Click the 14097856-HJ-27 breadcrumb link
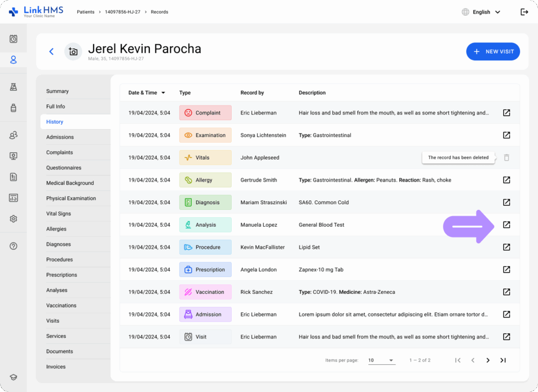Image resolution: width=538 pixels, height=392 pixels. [x=122, y=12]
